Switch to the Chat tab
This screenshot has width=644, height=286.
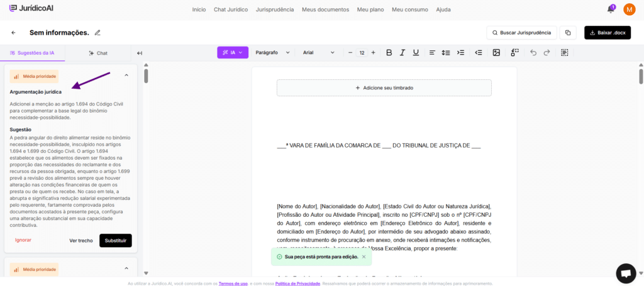click(98, 53)
